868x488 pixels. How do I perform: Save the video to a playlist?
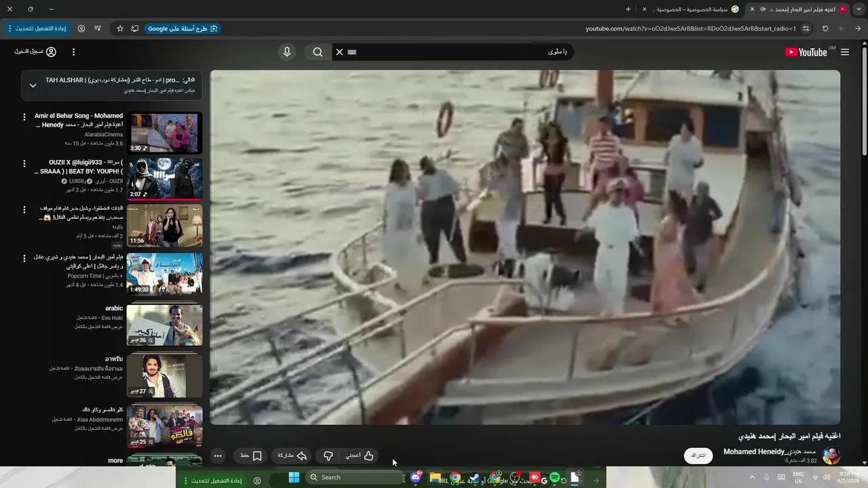coord(251,455)
